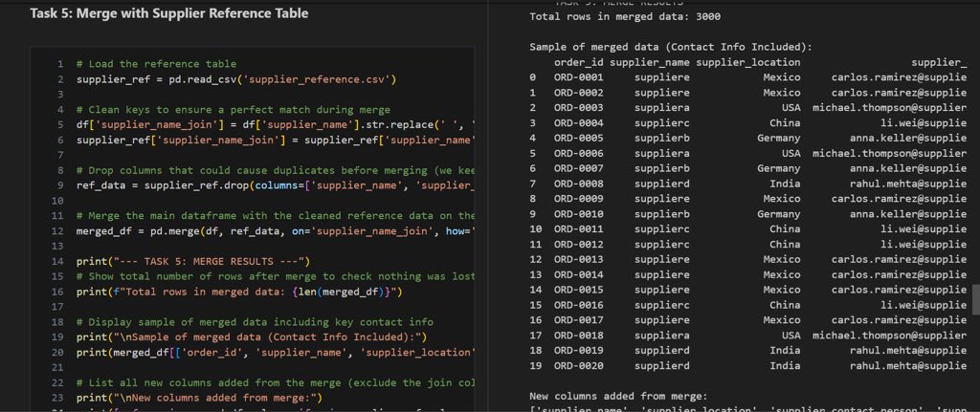Image resolution: width=980 pixels, height=412 pixels.
Task: Click the ORD-0007 order id cell
Action: point(579,168)
